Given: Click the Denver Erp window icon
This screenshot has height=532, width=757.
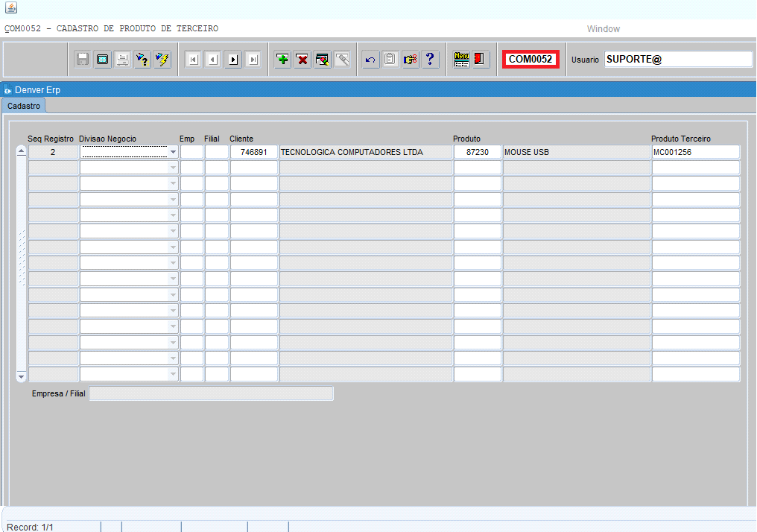Looking at the screenshot, I should [x=7, y=90].
